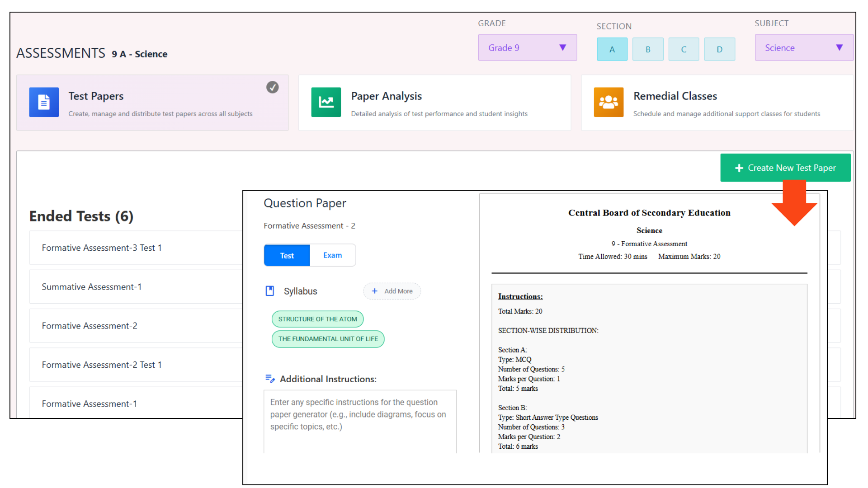The image size is (868, 488).
Task: Click the checkmark on Test Papers card
Action: 272,87
